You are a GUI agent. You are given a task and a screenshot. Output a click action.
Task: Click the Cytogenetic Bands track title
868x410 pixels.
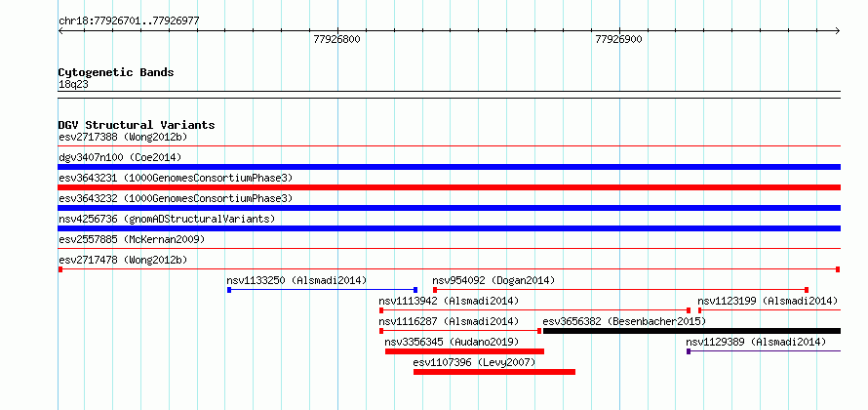coord(116,72)
